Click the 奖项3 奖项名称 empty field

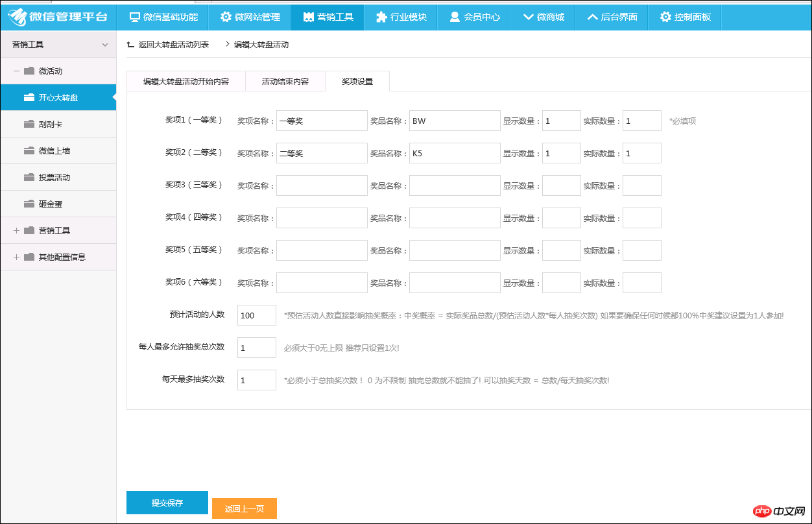point(322,185)
